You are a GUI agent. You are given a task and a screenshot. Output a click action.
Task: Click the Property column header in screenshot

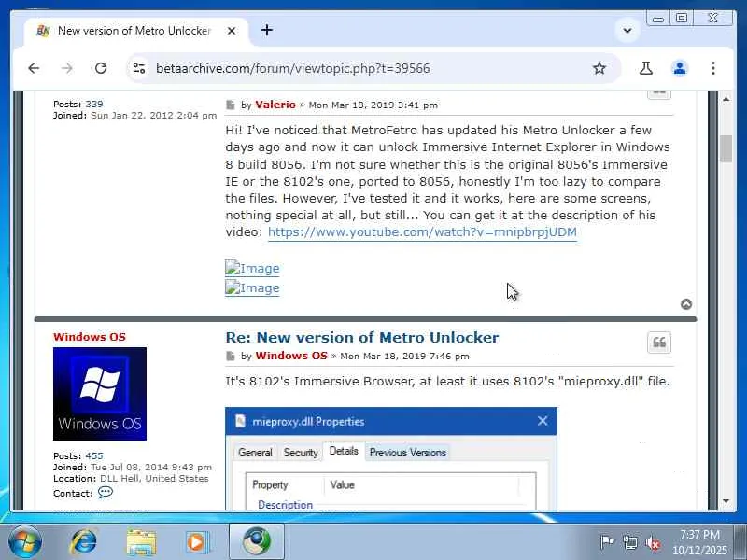(270, 484)
